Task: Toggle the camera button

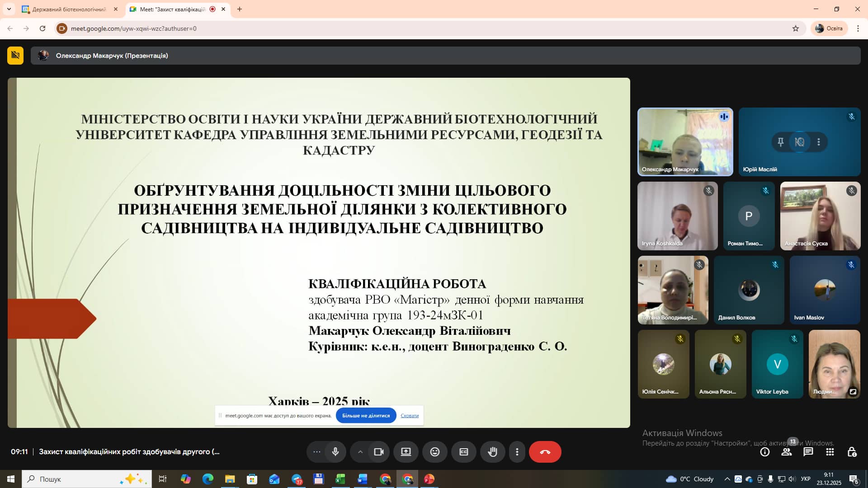Action: point(378,452)
